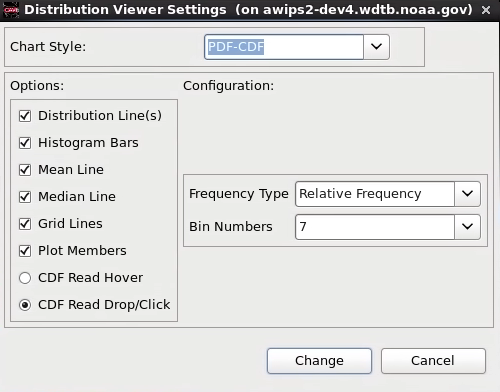Toggle the Histogram Bars checkbox
Viewport: 500px width, 392px height.
(25, 143)
